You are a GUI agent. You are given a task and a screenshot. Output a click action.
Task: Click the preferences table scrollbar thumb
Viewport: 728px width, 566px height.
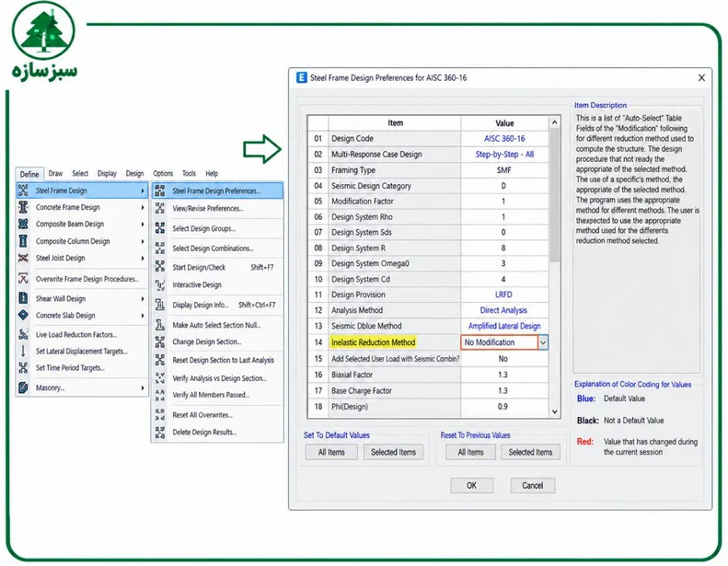pos(554,195)
